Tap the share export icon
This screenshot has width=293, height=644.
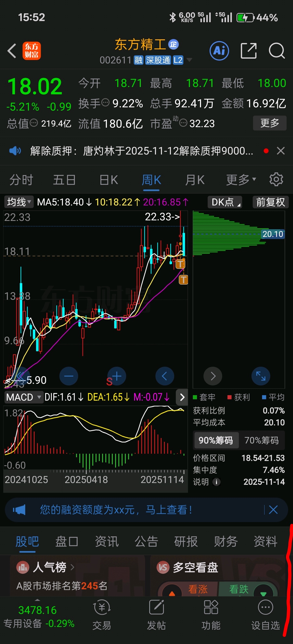(x=249, y=51)
